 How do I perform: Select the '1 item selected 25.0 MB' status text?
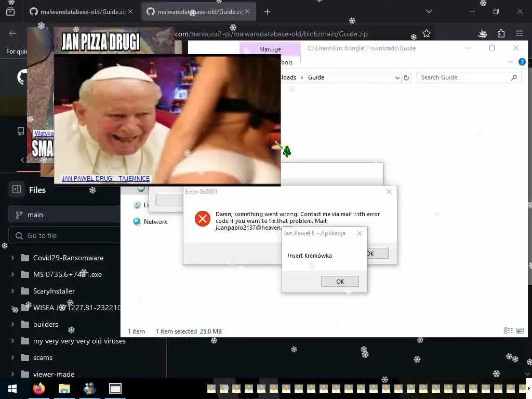pos(189,331)
